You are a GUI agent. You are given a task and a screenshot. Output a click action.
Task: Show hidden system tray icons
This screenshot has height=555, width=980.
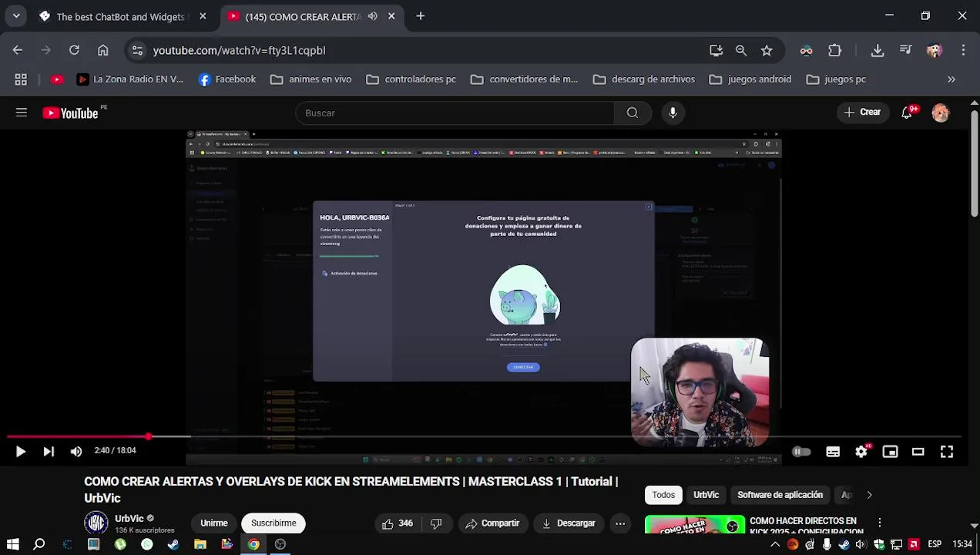[x=775, y=544]
